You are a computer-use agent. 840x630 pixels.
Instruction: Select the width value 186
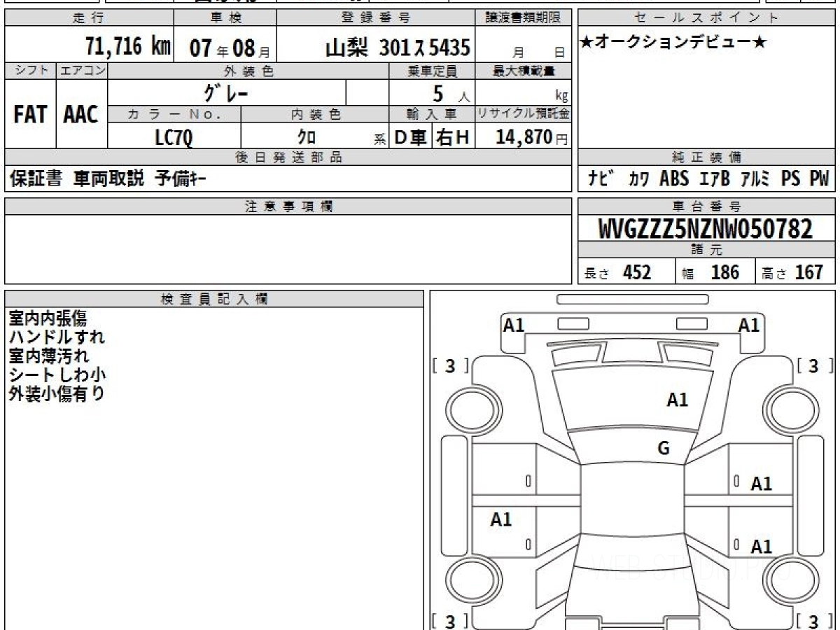click(x=725, y=272)
